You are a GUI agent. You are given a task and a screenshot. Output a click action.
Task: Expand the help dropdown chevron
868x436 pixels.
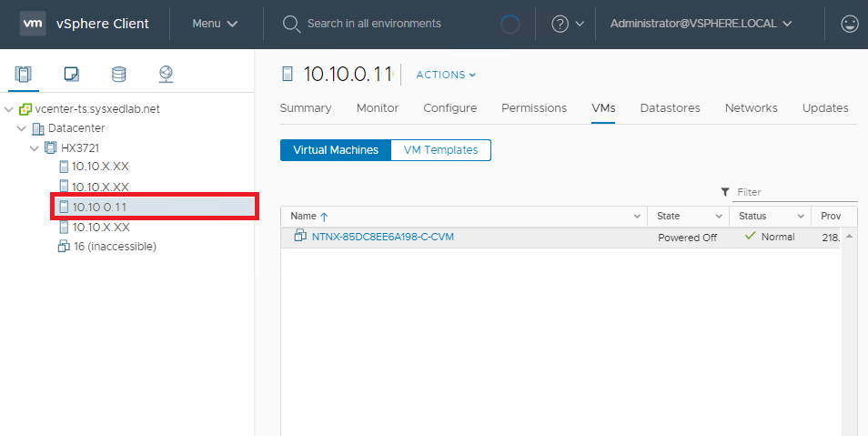coord(580,24)
